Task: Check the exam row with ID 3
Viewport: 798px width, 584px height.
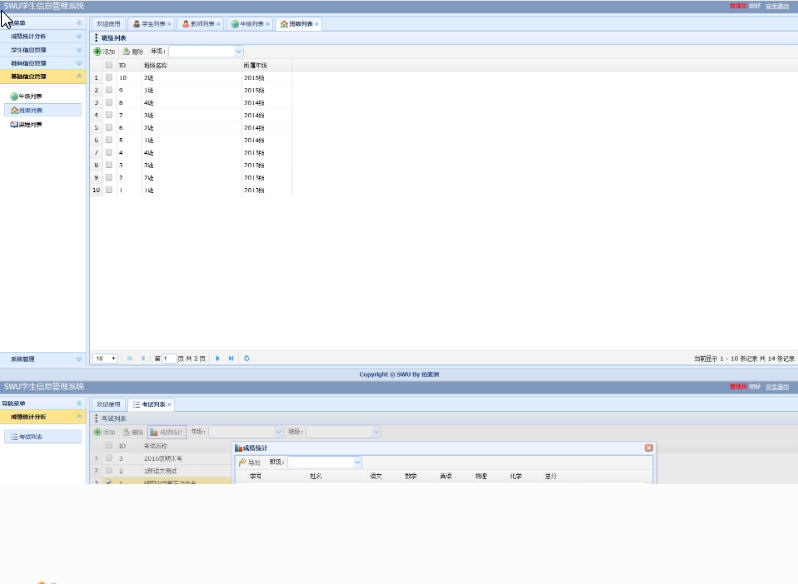Action: point(109,458)
